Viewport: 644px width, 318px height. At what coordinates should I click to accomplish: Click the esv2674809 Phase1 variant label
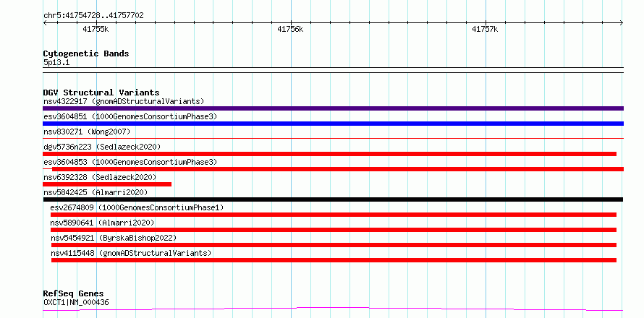[x=137, y=207]
